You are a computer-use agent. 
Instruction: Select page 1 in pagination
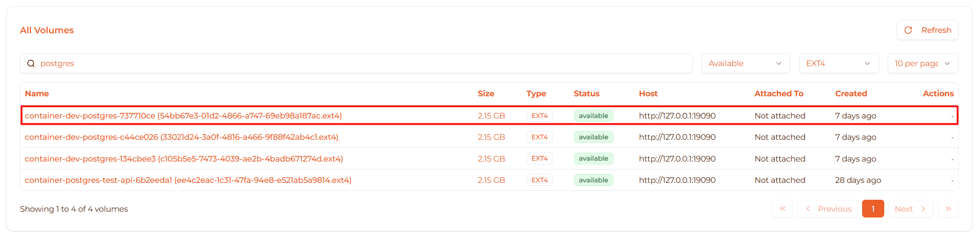coord(873,209)
